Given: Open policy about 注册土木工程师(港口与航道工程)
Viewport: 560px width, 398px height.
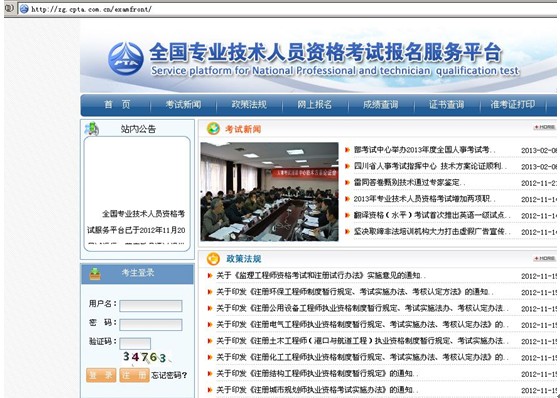Looking at the screenshot, I should click(362, 341).
